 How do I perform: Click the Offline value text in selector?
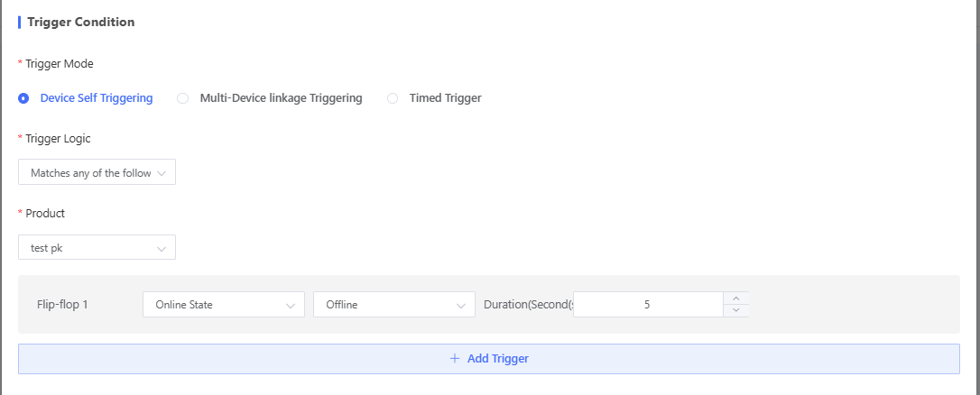[x=342, y=305]
